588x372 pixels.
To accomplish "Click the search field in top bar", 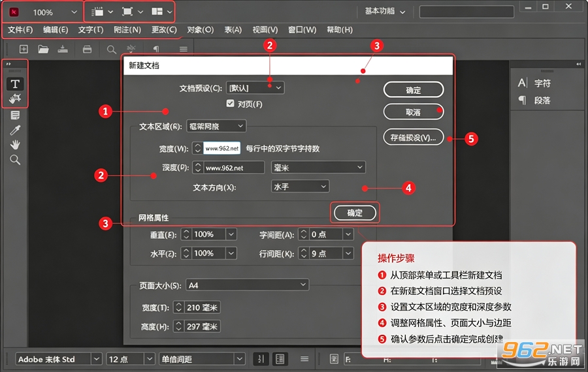I will [466, 12].
